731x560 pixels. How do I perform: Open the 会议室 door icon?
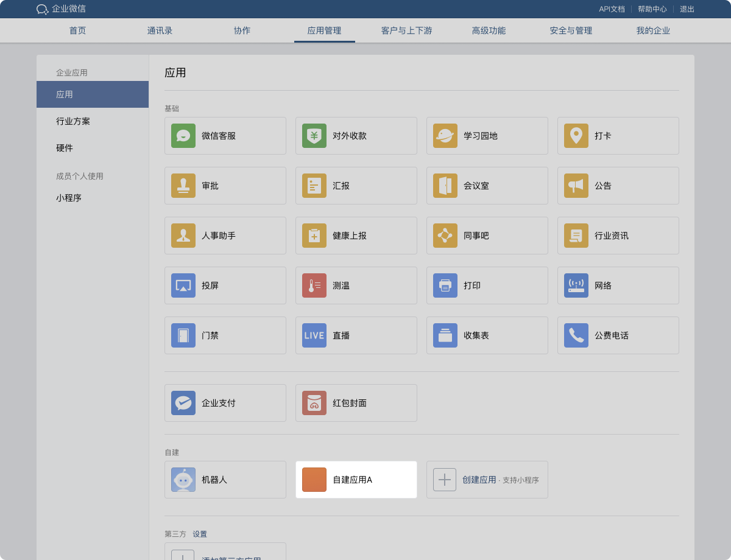(x=445, y=186)
